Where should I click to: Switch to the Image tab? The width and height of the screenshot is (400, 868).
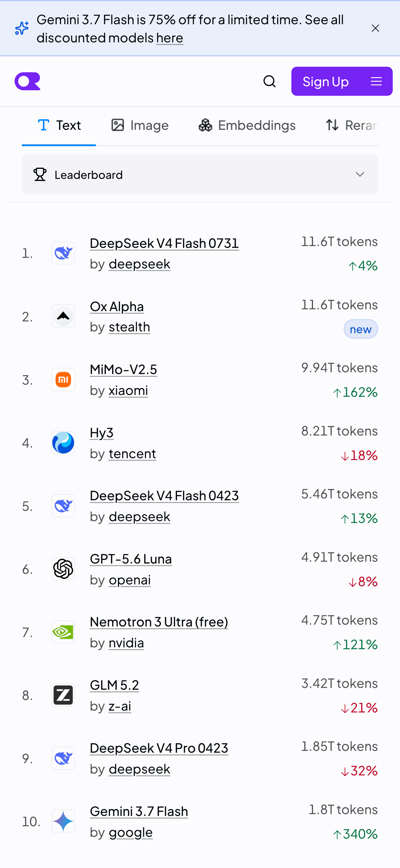[140, 125]
